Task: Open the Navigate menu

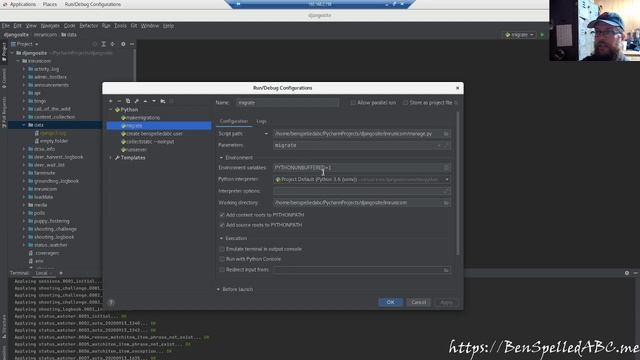Action: [x=50, y=26]
